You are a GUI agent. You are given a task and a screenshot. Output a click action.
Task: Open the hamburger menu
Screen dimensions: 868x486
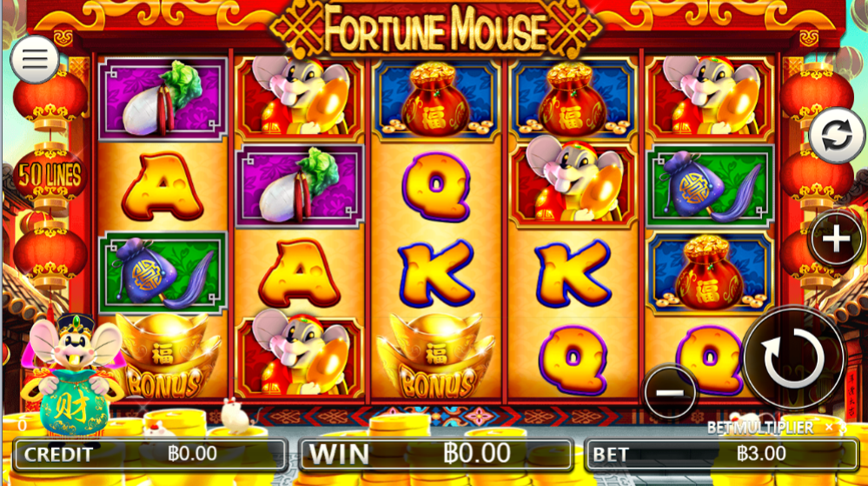35,59
